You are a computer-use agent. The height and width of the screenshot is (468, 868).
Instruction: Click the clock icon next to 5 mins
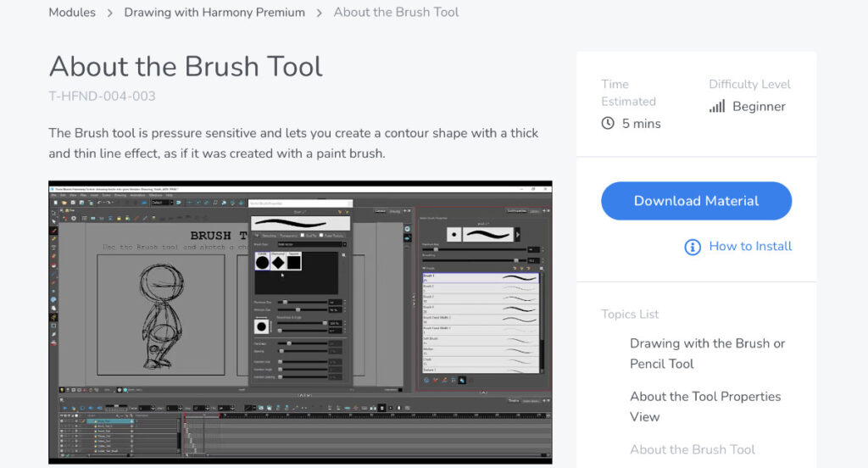608,123
